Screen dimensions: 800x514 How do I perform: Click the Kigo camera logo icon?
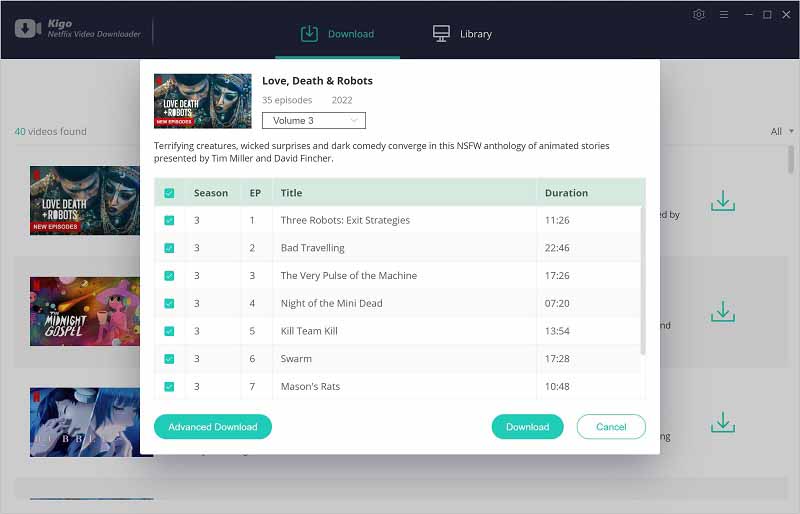[28, 29]
